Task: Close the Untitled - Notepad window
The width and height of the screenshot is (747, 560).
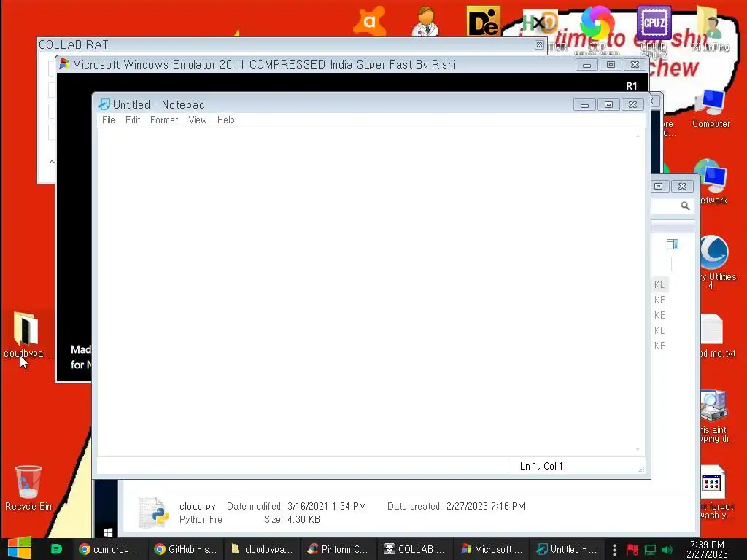Action: pyautogui.click(x=632, y=105)
